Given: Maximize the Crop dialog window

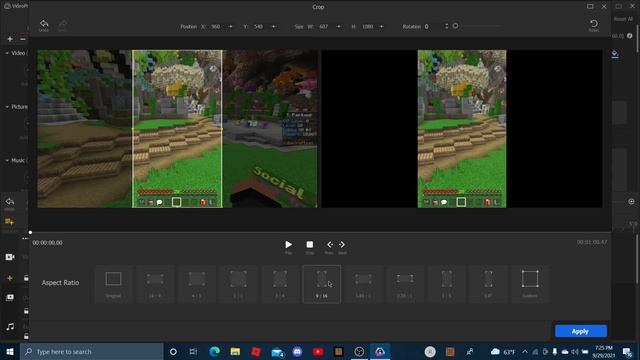Looking at the screenshot, I should [590, 7].
